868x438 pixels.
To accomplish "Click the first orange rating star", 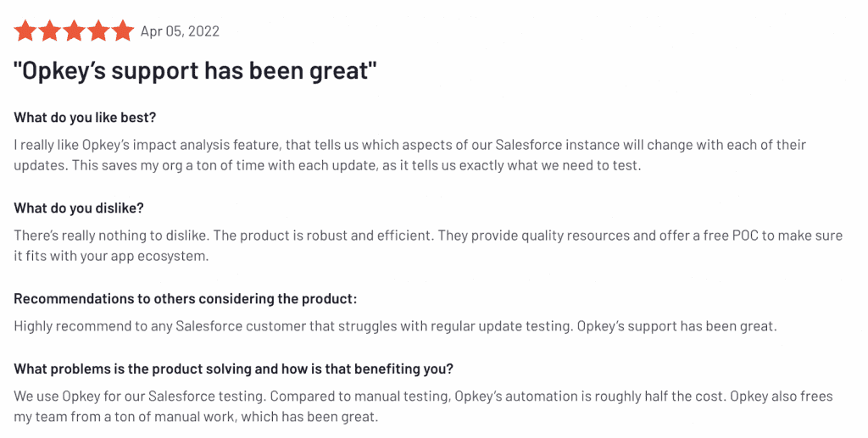I will 25,31.
